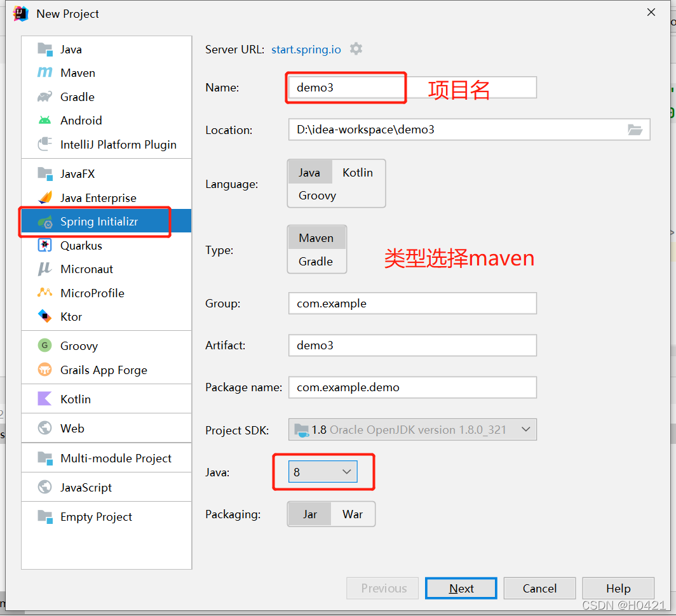
Task: Select Maven in the project list
Action: pos(107,73)
